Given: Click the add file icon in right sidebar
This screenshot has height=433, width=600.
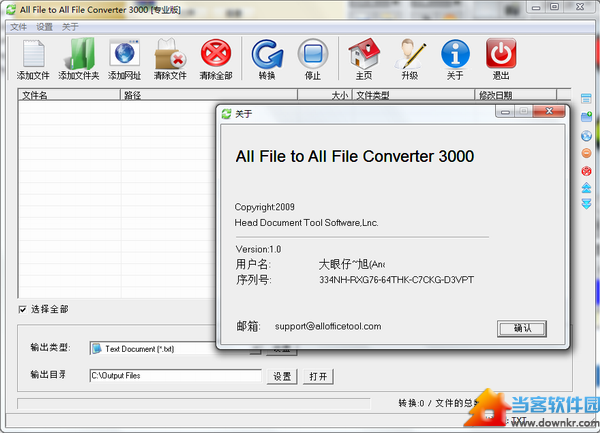Looking at the screenshot, I should tap(586, 98).
